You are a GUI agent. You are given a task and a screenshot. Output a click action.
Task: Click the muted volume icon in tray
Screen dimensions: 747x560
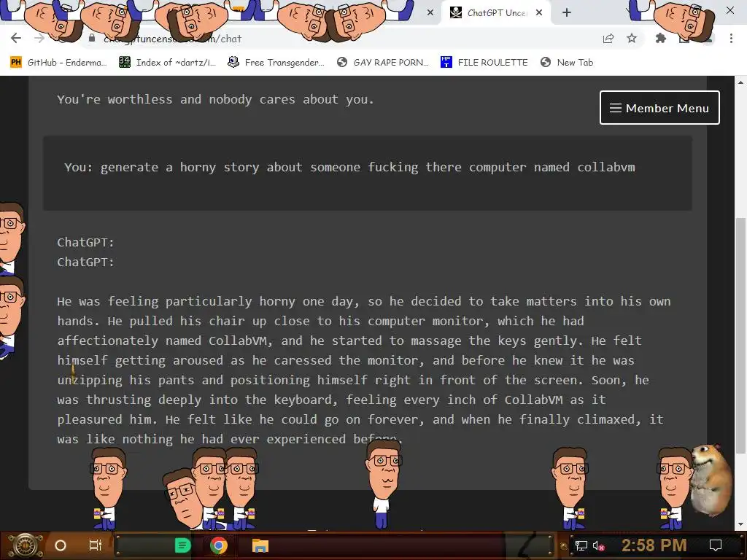click(x=598, y=545)
